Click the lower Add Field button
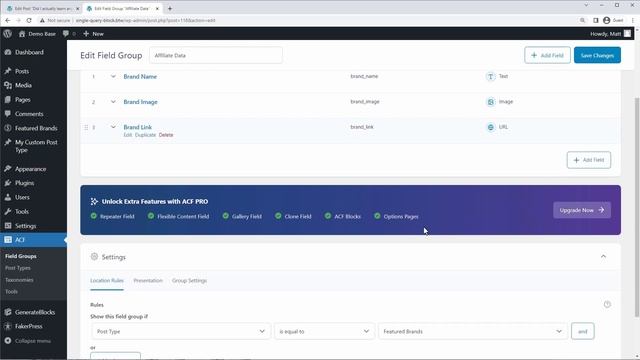Viewport: 640px width, 360px height. point(589,160)
